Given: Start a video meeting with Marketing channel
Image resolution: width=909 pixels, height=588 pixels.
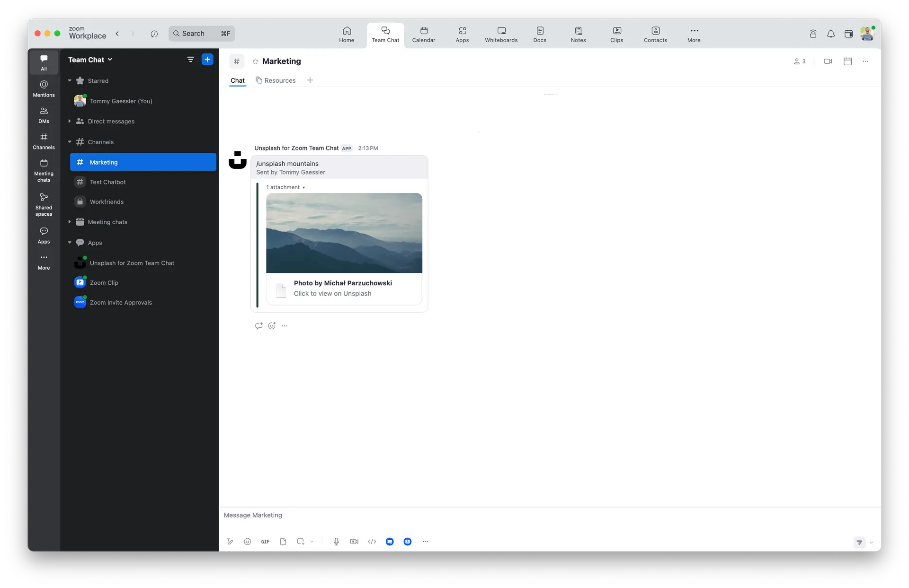Looking at the screenshot, I should 828,61.
